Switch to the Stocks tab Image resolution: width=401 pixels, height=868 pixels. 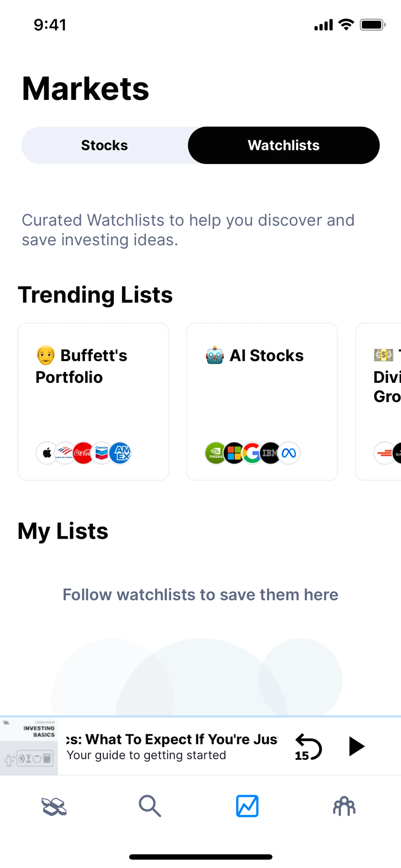point(104,145)
